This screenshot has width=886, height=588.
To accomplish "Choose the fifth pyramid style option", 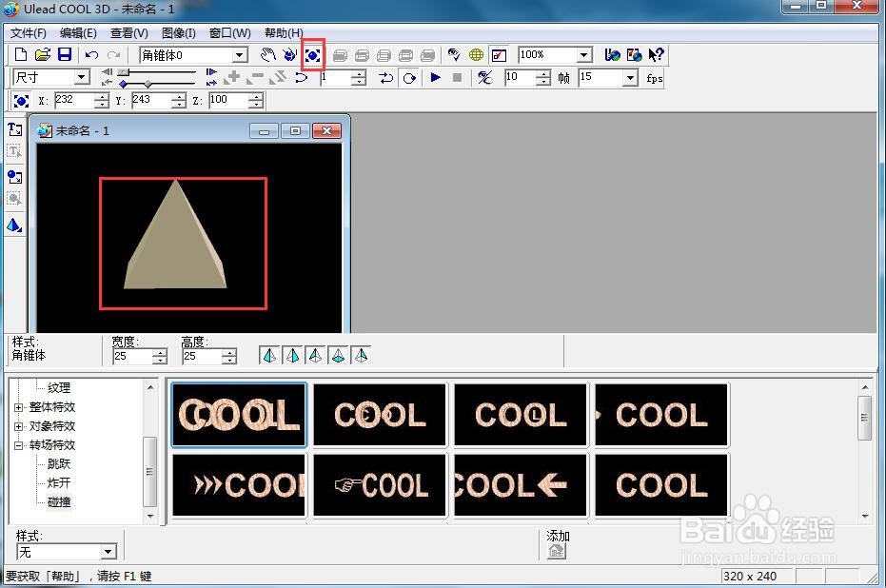I will (361, 355).
